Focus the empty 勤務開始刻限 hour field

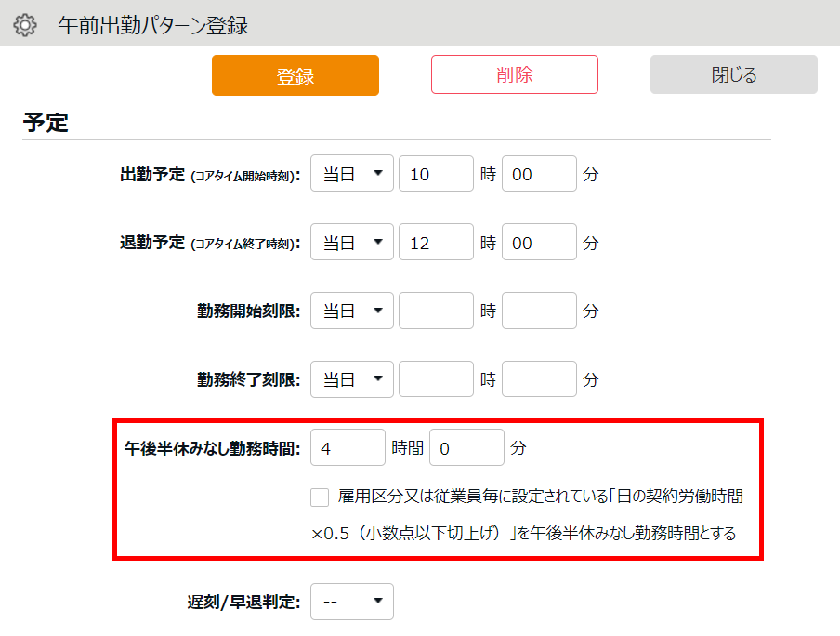click(436, 311)
